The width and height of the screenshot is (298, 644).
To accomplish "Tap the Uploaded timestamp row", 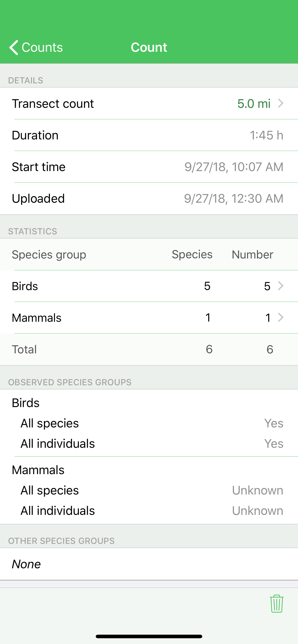I will 149,199.
